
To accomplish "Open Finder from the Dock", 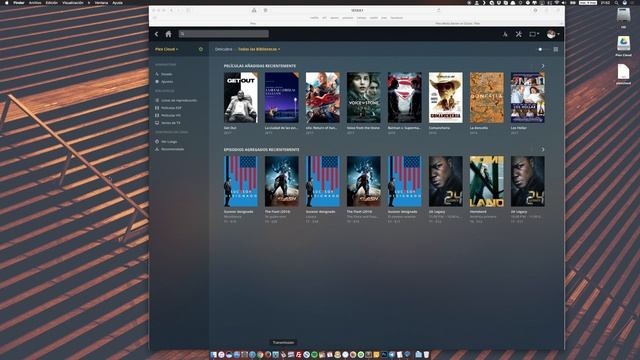I will click(x=213, y=355).
